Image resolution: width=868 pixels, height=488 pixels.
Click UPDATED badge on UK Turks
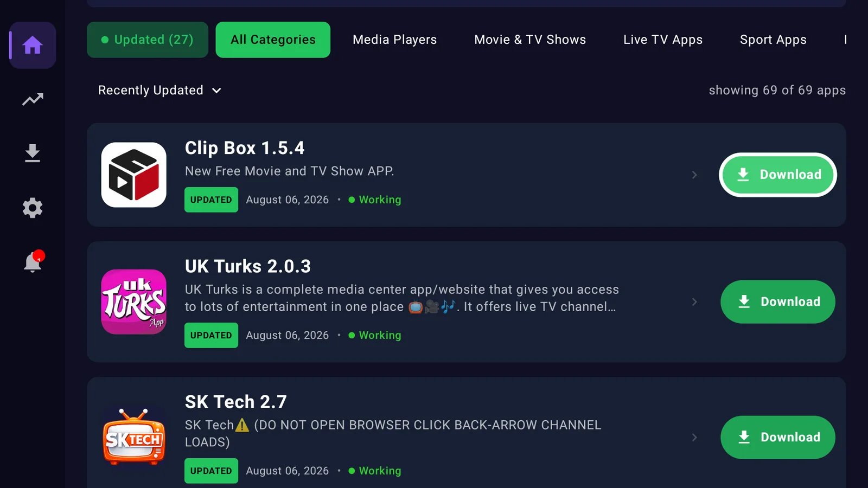211,335
